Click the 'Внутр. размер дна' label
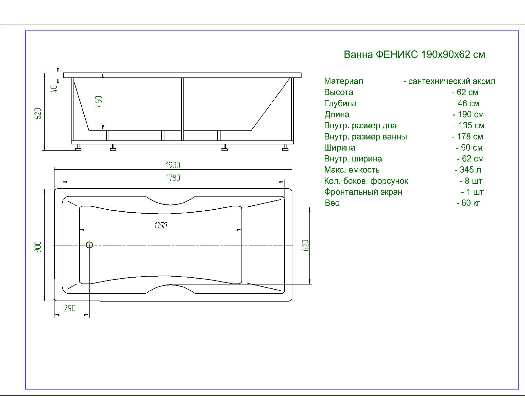Image resolution: width=525 pixels, height=420 pixels. point(360,126)
